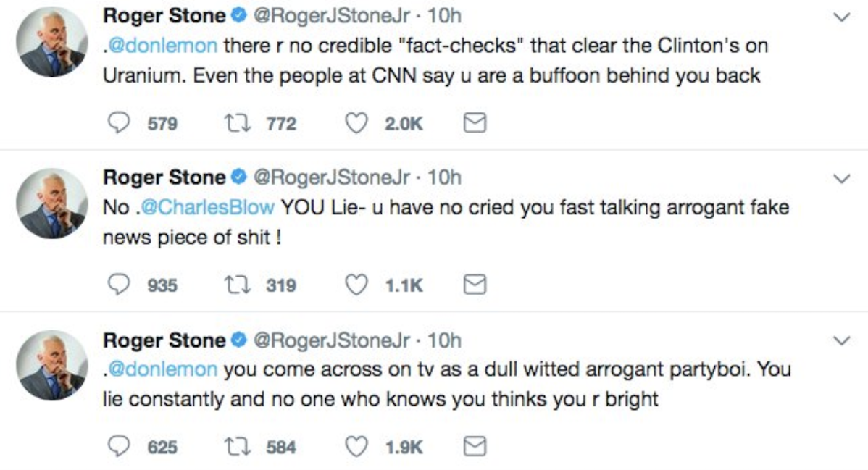
Task: Like the tweet with 2.0K likes
Action: click(x=356, y=124)
